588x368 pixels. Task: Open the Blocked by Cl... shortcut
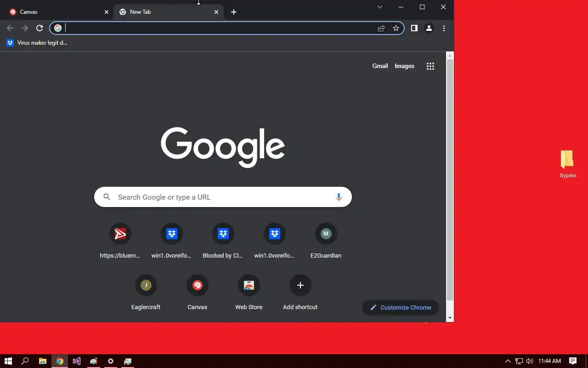click(x=223, y=241)
